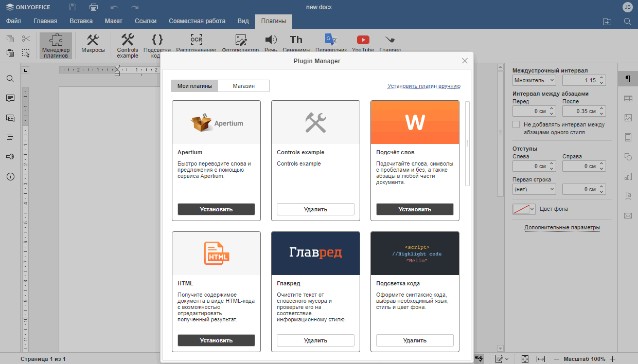The image size is (638, 364).
Task: Install the Подсчёт слов plugin
Action: (415, 209)
